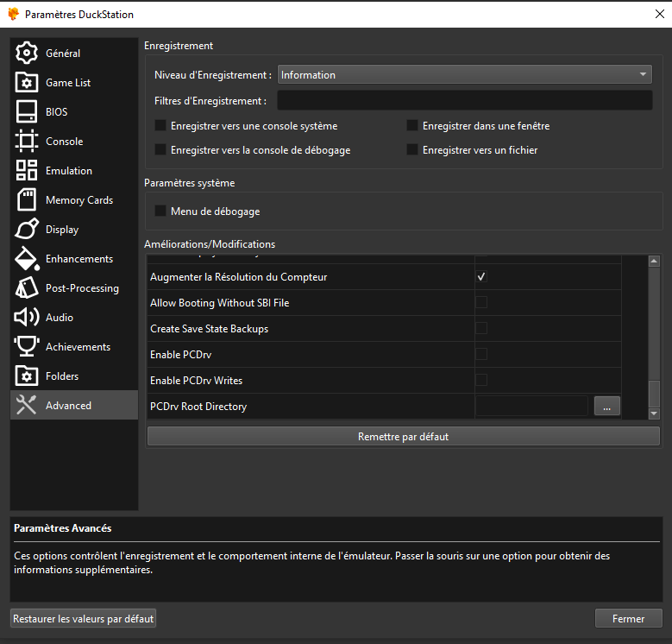Browse for the PCDrv Root Directory

[606, 406]
